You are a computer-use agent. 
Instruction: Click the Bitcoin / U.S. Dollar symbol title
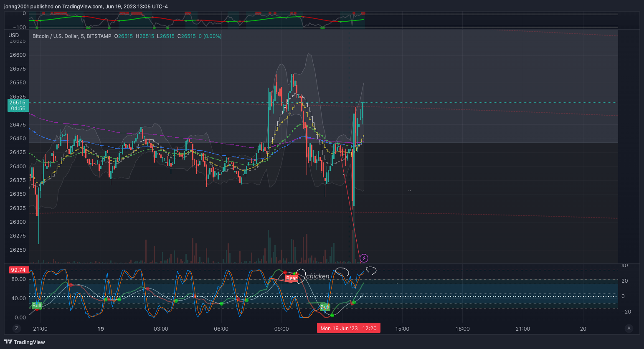click(72, 36)
